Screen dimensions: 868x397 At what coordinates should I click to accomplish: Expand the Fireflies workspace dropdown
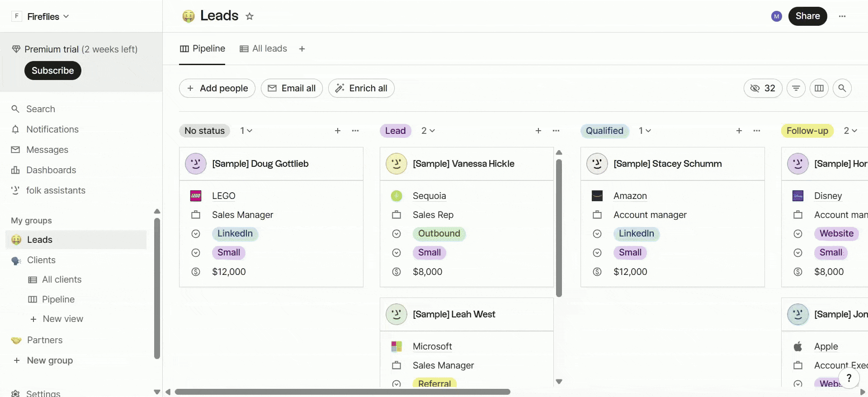point(47,17)
